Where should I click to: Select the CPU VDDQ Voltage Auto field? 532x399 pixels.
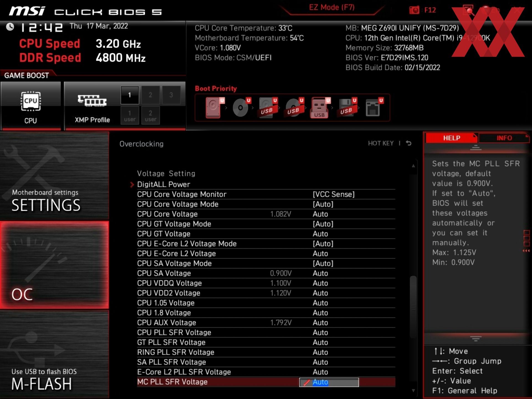coord(320,283)
